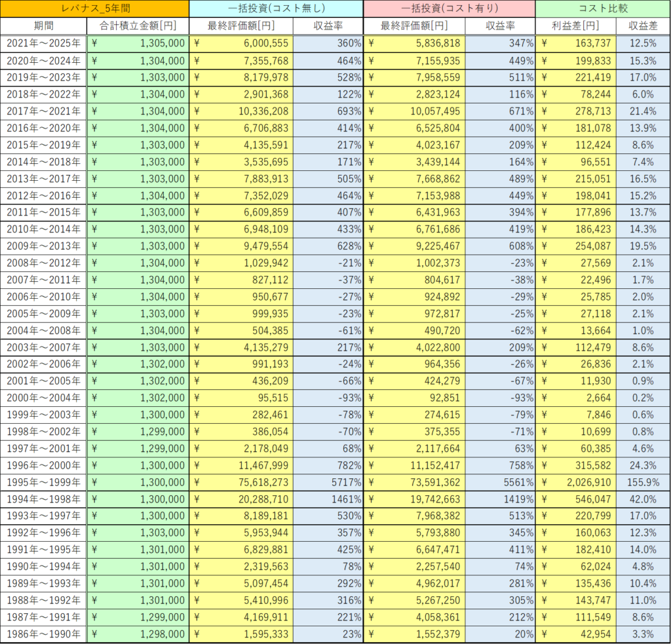The width and height of the screenshot is (671, 644).
Task: Select the 合計積立金額[円] column header
Action: point(138,26)
